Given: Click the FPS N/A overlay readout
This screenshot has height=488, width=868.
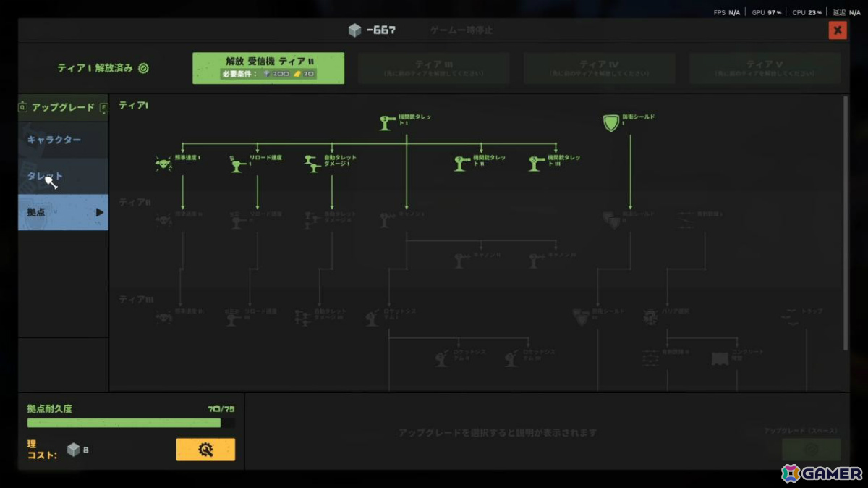Looking at the screenshot, I should pos(726,13).
